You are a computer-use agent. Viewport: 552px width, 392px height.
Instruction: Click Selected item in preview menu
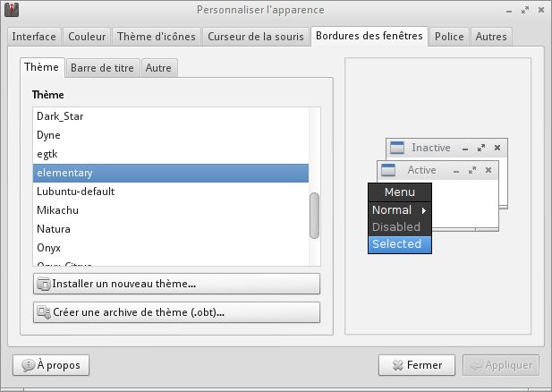(400, 244)
